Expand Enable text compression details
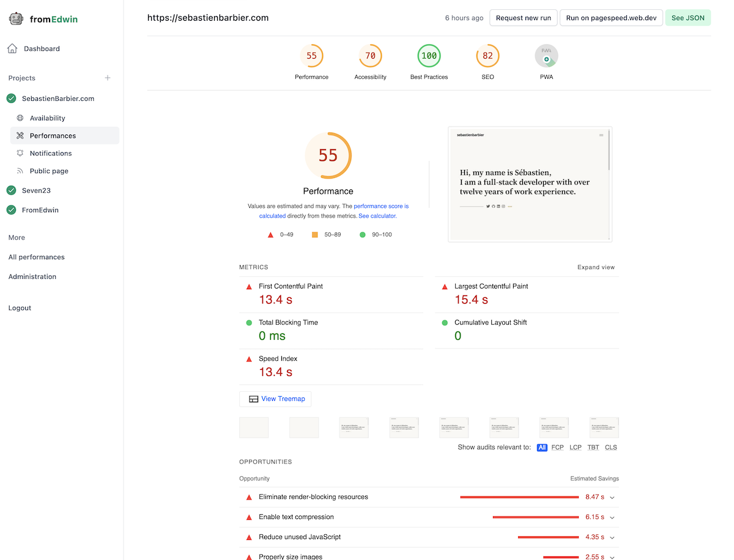 [x=612, y=518]
